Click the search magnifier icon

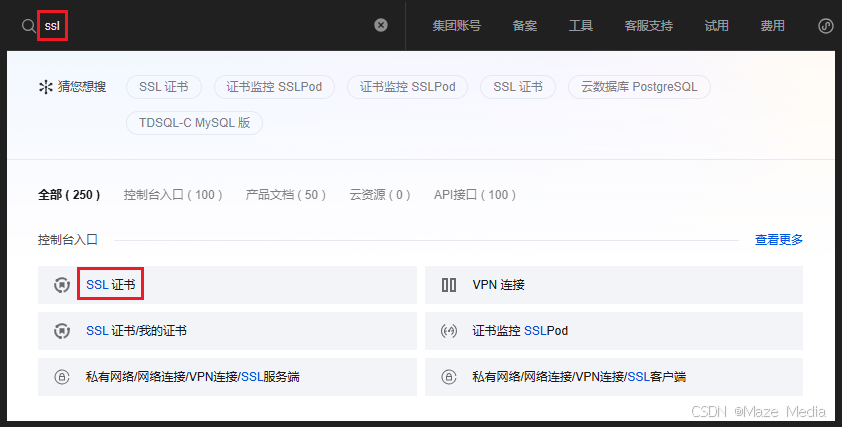pyautogui.click(x=28, y=26)
